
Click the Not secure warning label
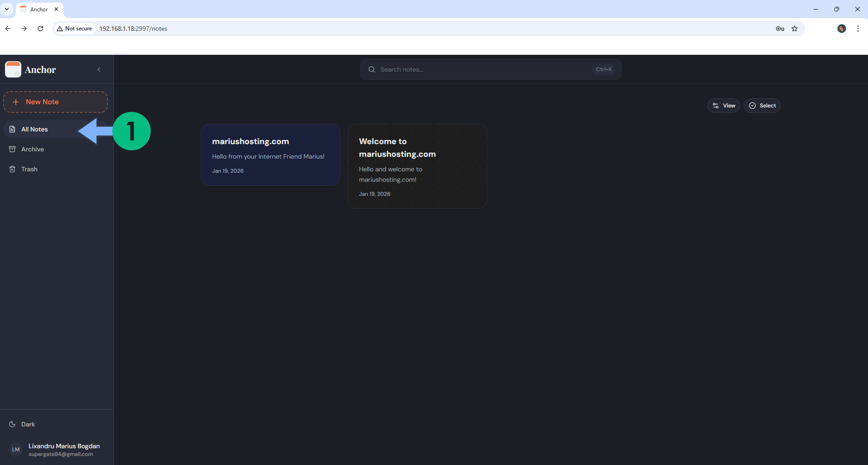(x=74, y=28)
